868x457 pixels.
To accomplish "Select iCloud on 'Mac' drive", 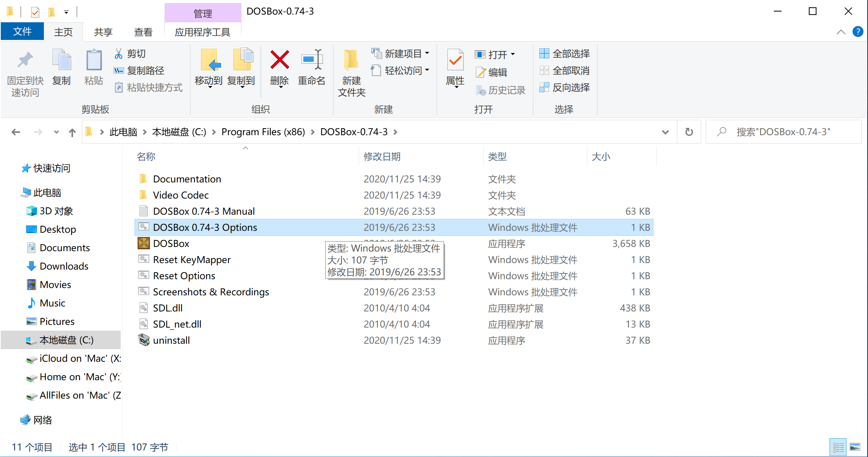I will coord(73,358).
